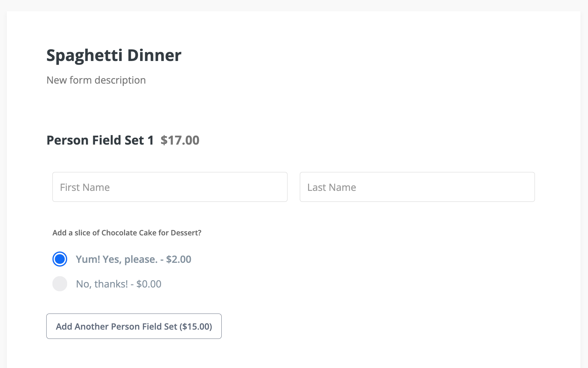Click "Add Another Person Field Set ($15.00)" button

[134, 326]
